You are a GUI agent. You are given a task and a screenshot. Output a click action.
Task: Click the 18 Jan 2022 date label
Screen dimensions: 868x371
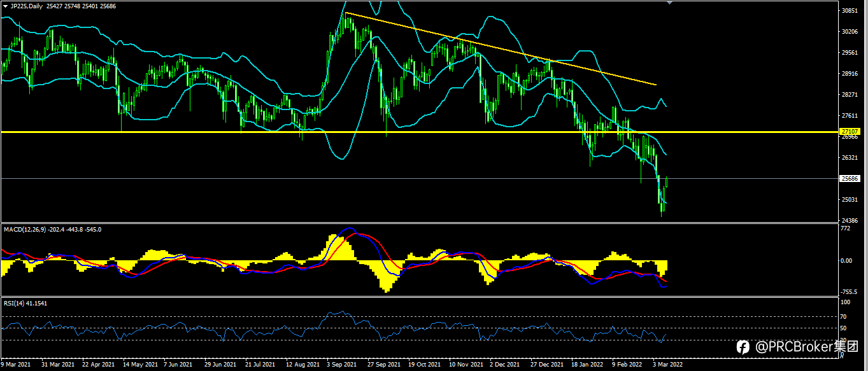(x=587, y=365)
